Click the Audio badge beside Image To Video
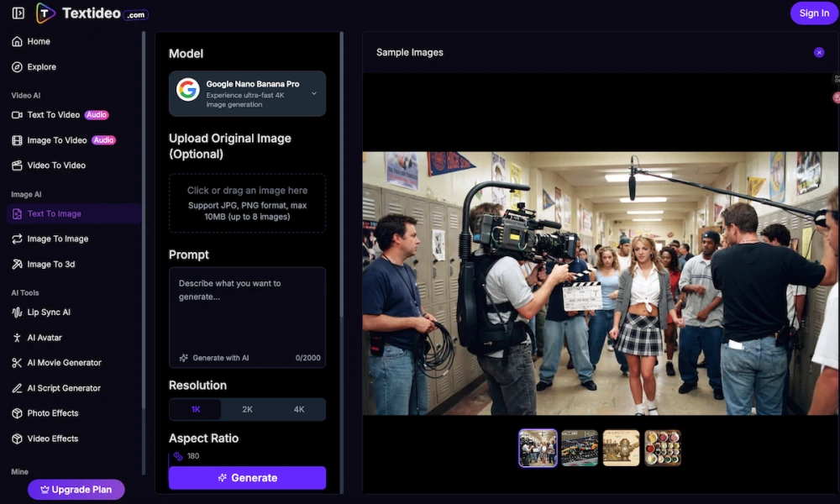 (103, 140)
